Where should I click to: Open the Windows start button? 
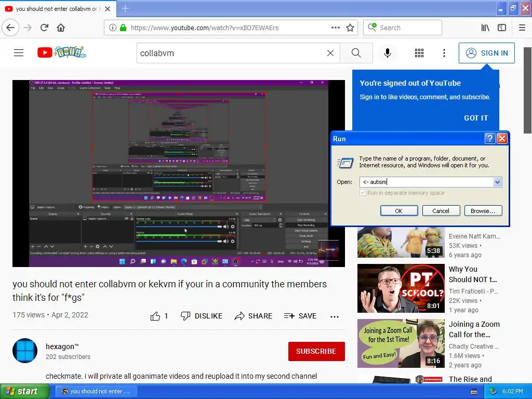(24, 391)
